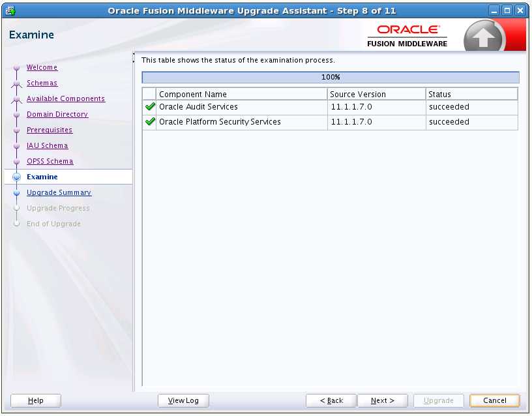Click the Upgrade Summary step bullet
The width and height of the screenshot is (532, 416).
(16, 193)
